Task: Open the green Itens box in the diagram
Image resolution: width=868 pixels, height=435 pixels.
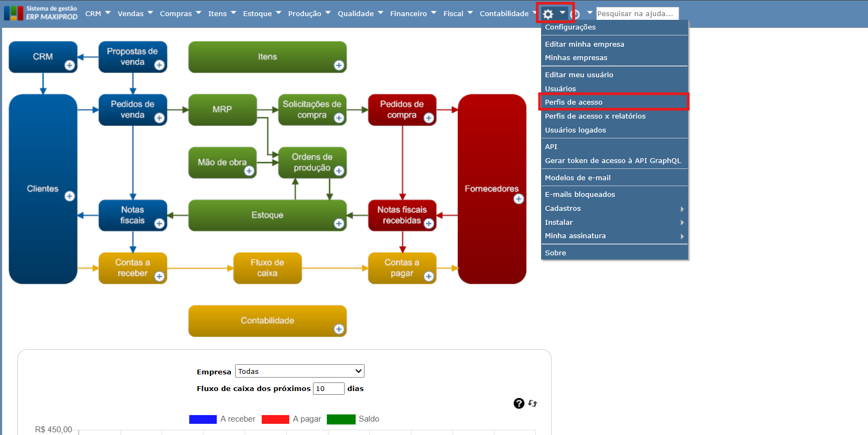Action: tap(267, 57)
